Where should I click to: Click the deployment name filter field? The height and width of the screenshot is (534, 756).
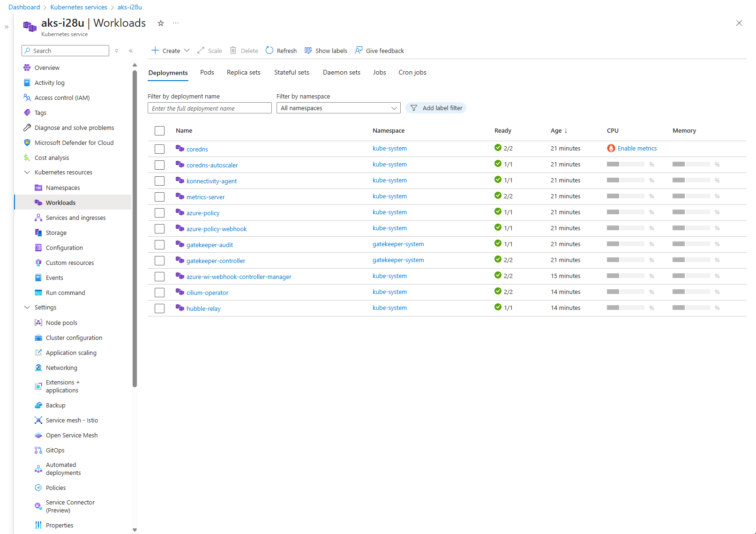pos(210,108)
